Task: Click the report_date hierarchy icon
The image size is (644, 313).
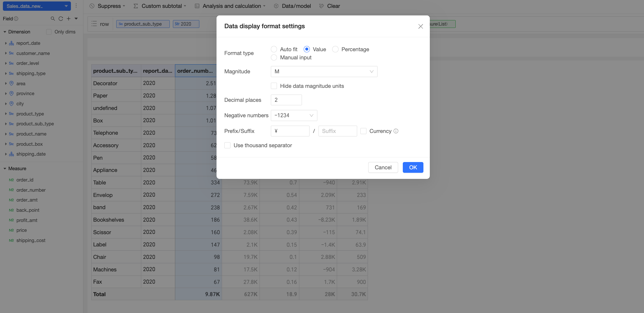Action: click(11, 43)
